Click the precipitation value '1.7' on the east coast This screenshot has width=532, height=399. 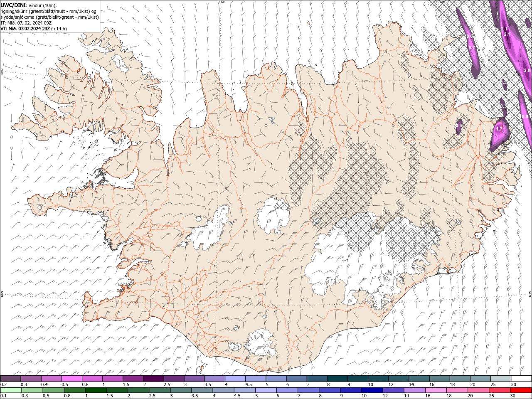[x=500, y=129]
